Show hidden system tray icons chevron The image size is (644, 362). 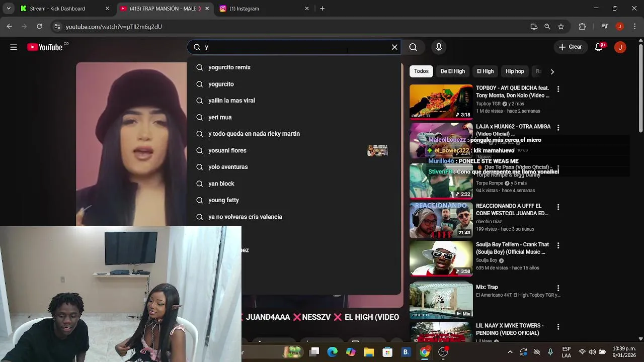pos(510,352)
